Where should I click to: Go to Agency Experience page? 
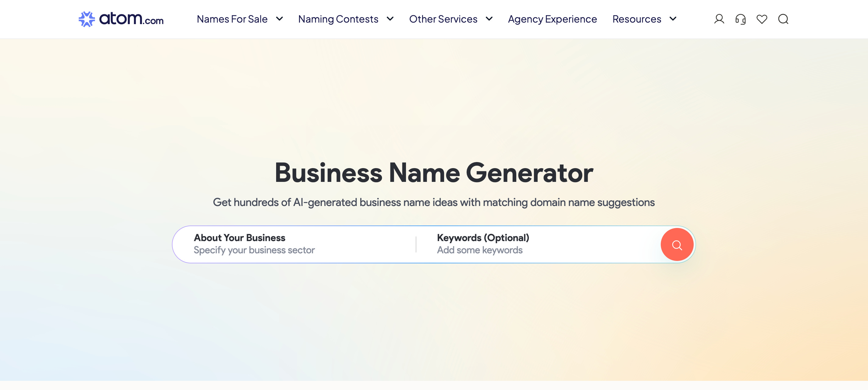tap(552, 19)
